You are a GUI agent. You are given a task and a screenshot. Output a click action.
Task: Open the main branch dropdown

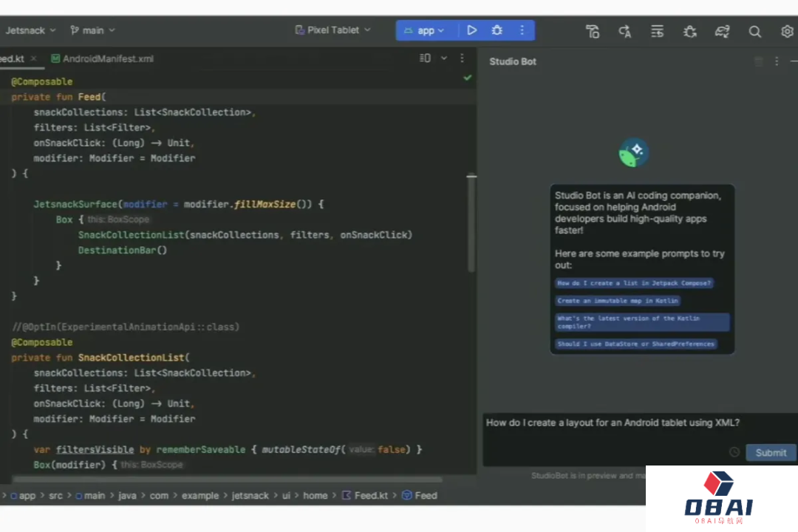tap(92, 30)
